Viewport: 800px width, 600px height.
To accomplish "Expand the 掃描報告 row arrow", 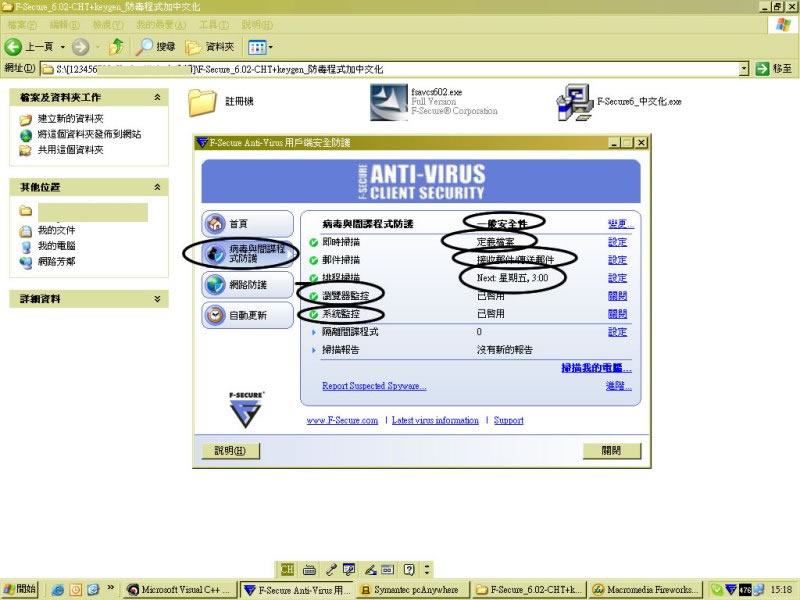I will [x=314, y=350].
